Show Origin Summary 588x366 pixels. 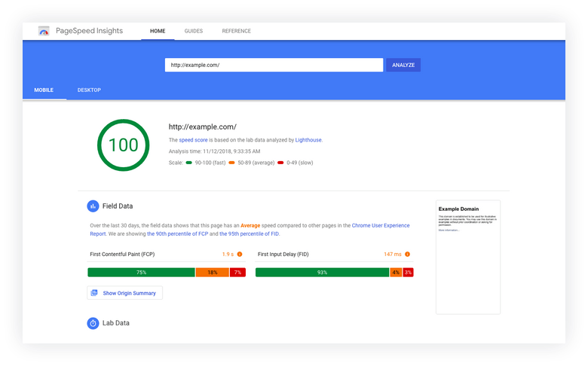(x=125, y=293)
